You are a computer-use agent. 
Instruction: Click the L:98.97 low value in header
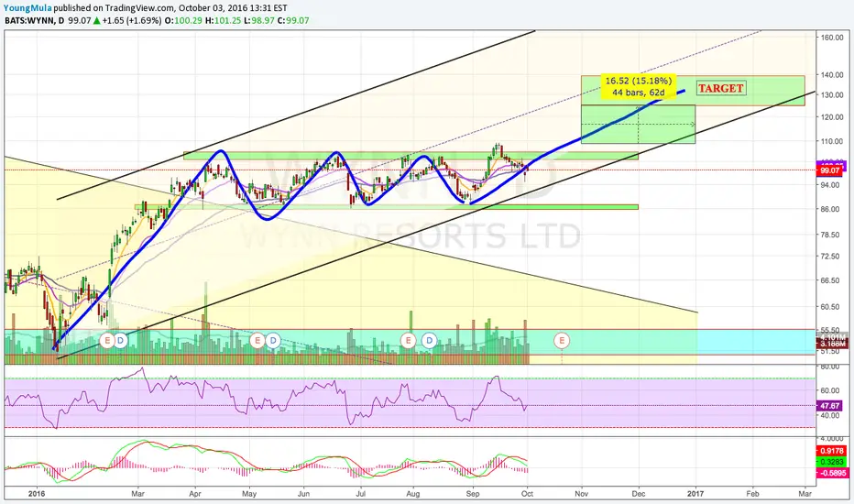[x=259, y=21]
